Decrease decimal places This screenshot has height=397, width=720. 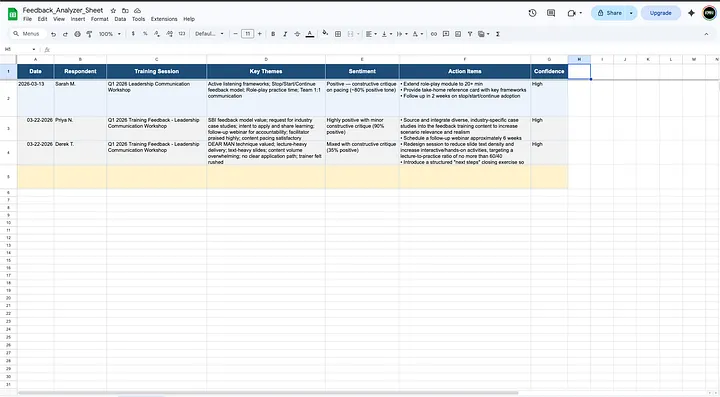pos(157,34)
